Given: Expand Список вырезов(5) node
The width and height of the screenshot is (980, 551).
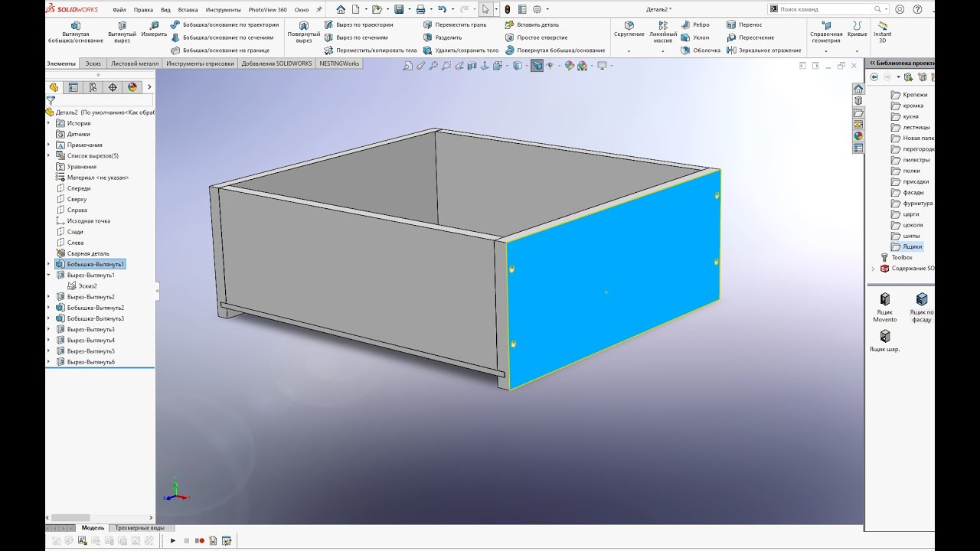Looking at the screenshot, I should point(49,155).
